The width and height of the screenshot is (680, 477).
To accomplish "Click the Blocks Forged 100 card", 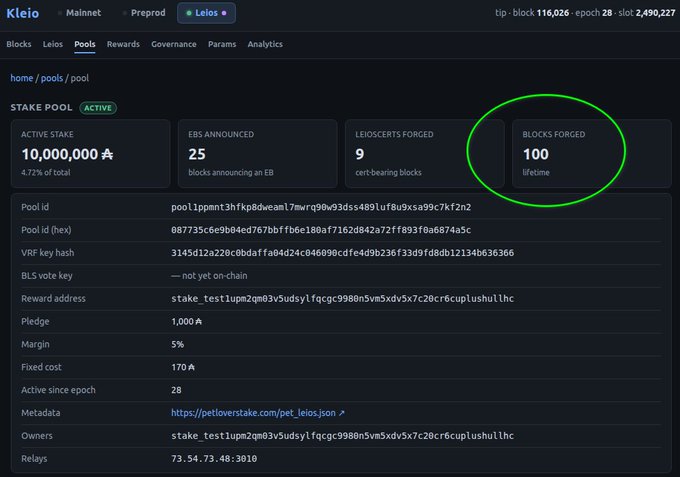I will (x=592, y=154).
